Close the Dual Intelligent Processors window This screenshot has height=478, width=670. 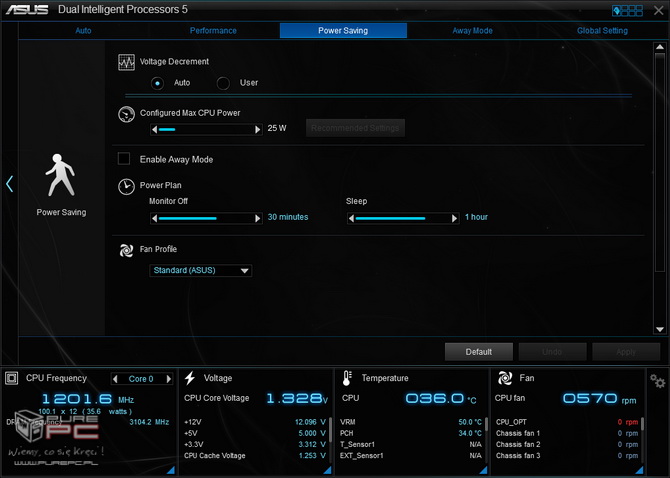(x=658, y=10)
